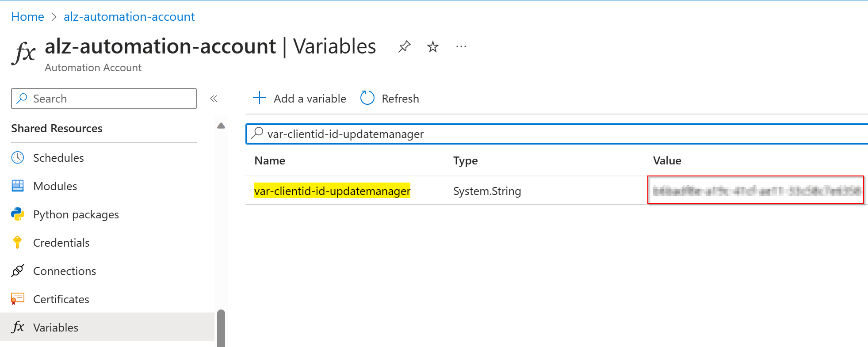Click the Python packages icon
The image size is (868, 347).
coord(18,214)
